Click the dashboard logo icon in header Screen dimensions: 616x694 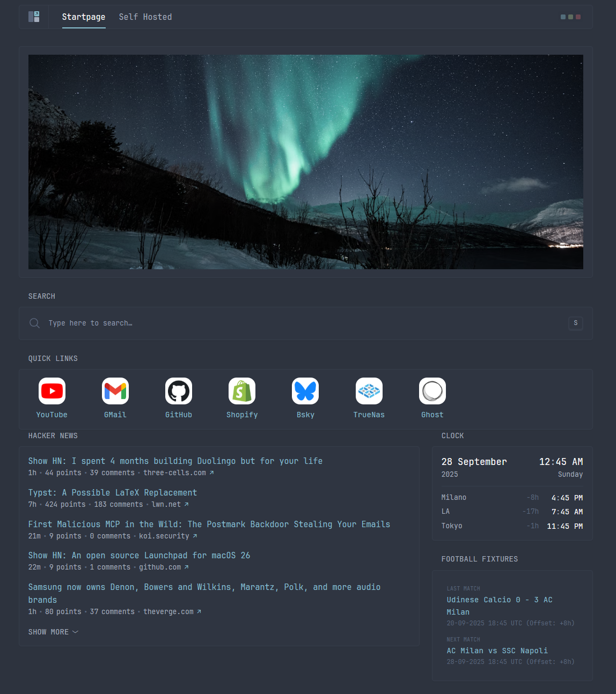[34, 17]
